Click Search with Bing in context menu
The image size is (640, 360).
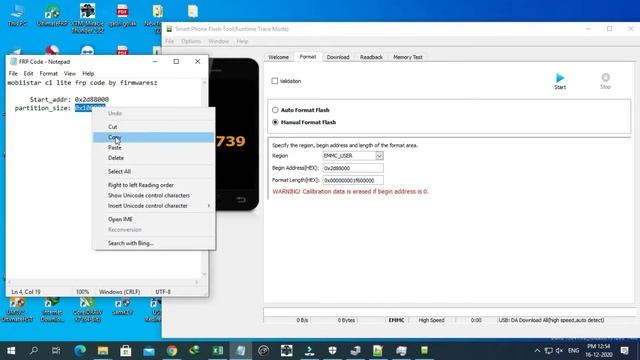pyautogui.click(x=153, y=243)
